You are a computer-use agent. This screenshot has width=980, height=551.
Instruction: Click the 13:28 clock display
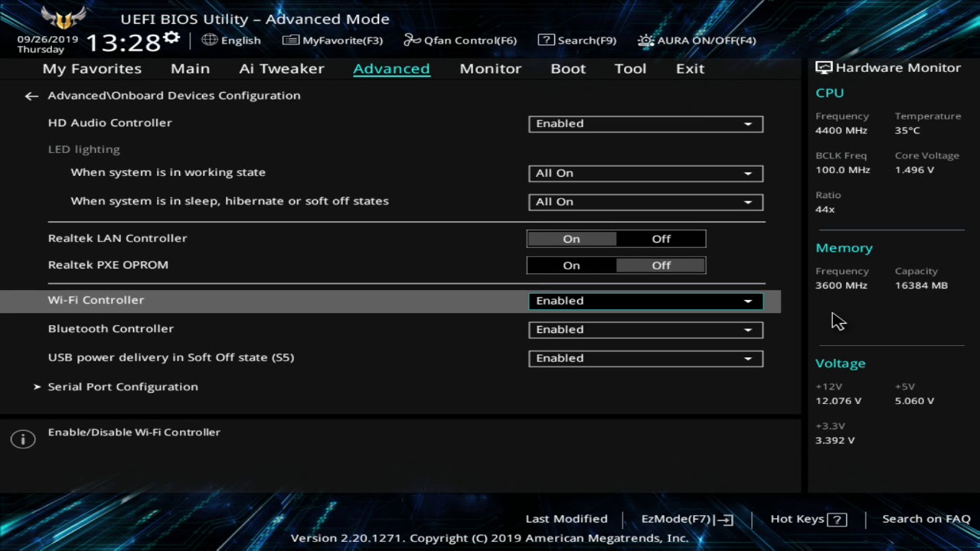pyautogui.click(x=123, y=42)
